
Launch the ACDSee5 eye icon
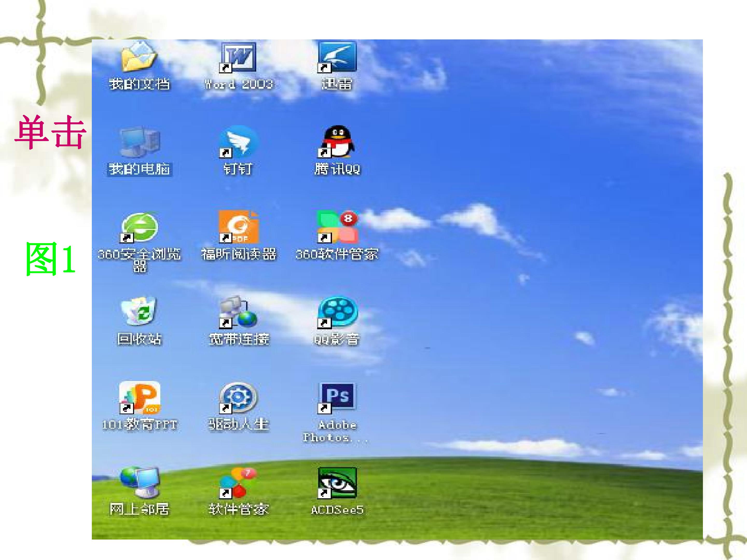tap(337, 483)
